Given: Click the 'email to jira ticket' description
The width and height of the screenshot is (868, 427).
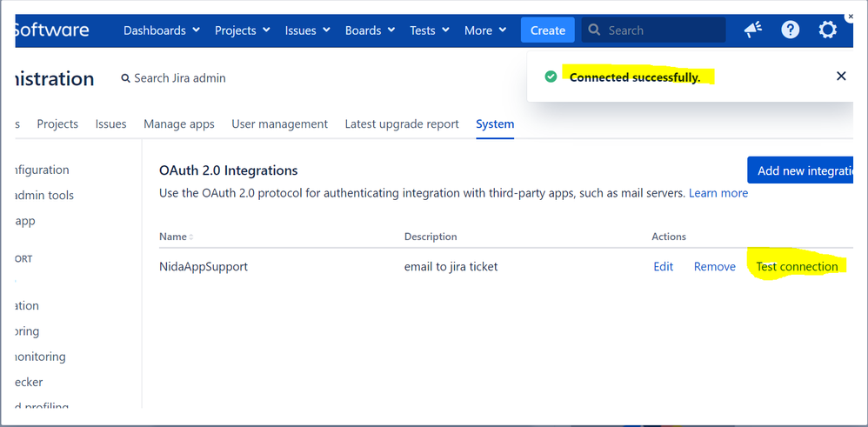Looking at the screenshot, I should [x=451, y=266].
